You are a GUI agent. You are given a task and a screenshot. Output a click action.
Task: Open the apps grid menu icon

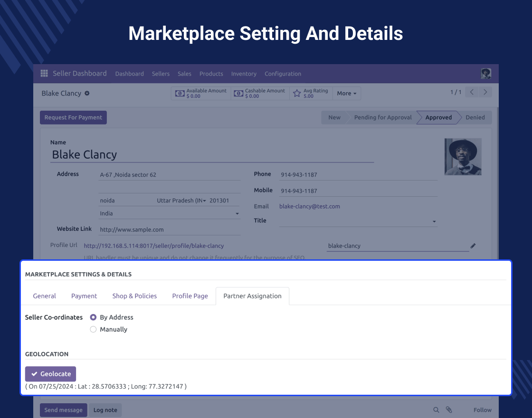coord(44,73)
